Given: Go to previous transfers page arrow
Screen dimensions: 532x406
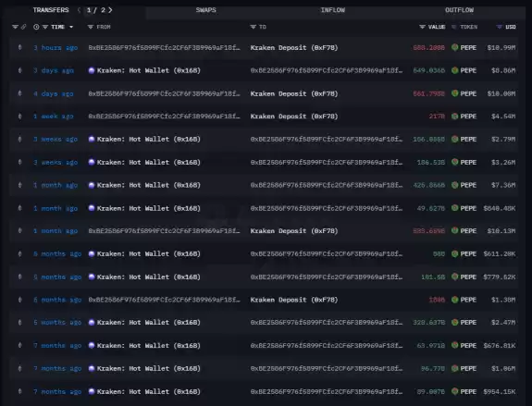Looking at the screenshot, I should pos(79,10).
